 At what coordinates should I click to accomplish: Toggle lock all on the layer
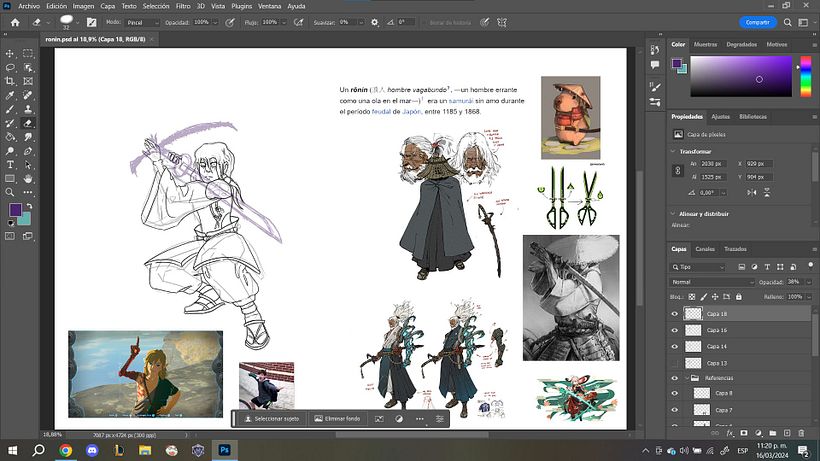point(738,297)
